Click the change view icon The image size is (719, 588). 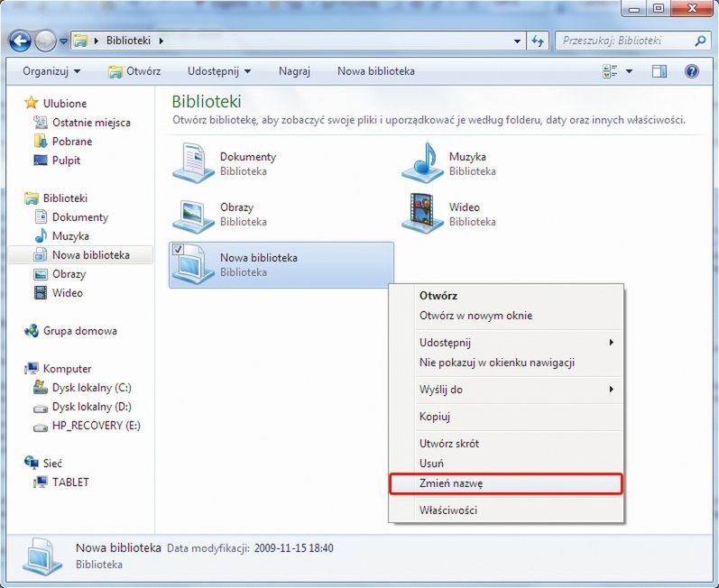[611, 71]
